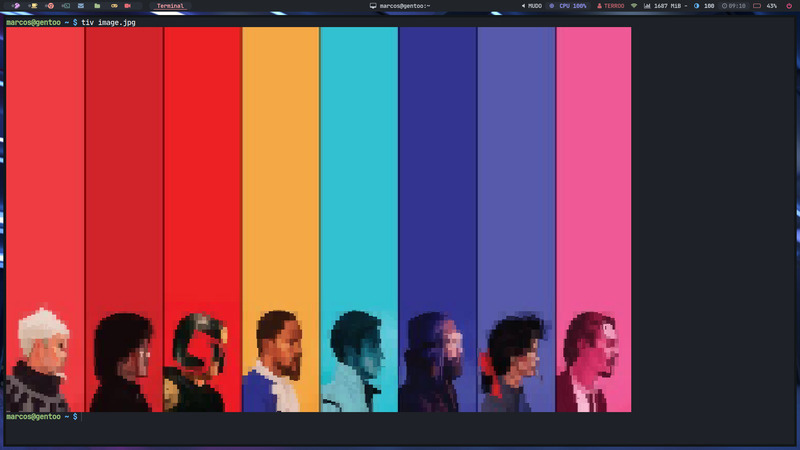Click the battery icon showing 43%
800x450 pixels.
point(757,6)
